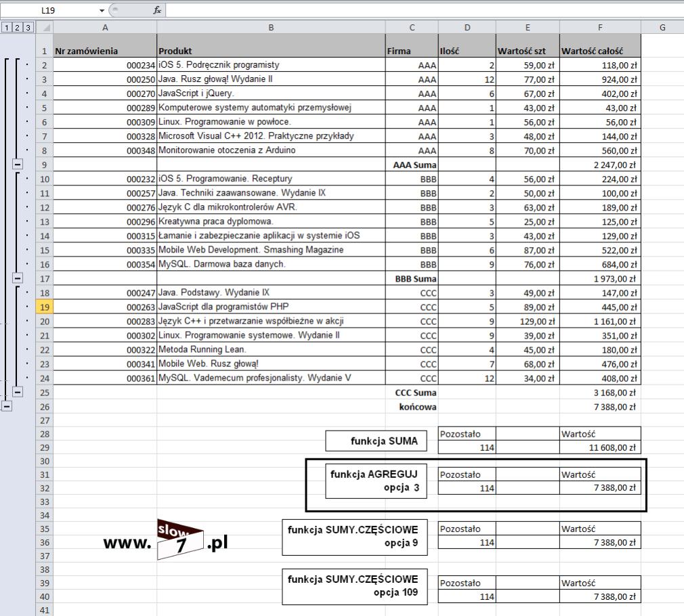Select order number 000270 cell
684x616 pixels.
pyautogui.click(x=105, y=93)
